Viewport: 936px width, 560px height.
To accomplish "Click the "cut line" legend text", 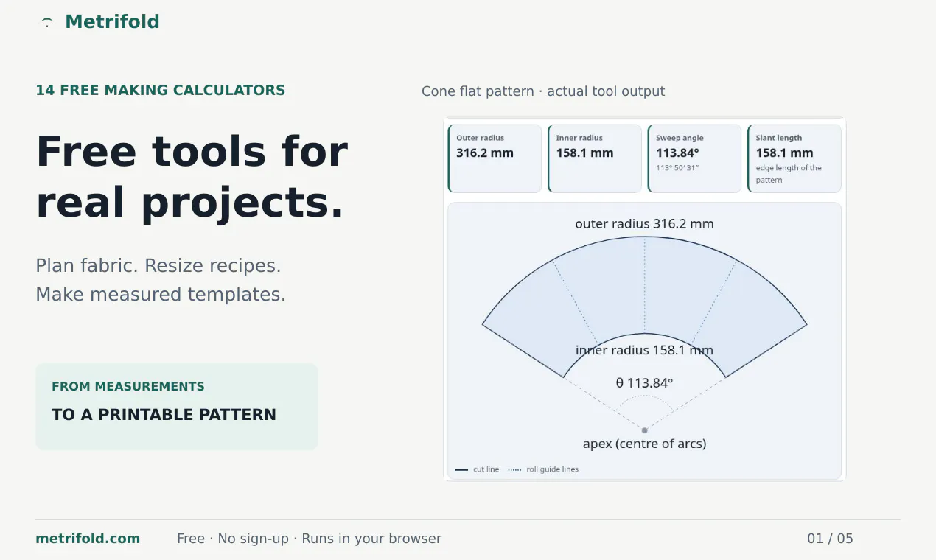I will pos(486,469).
